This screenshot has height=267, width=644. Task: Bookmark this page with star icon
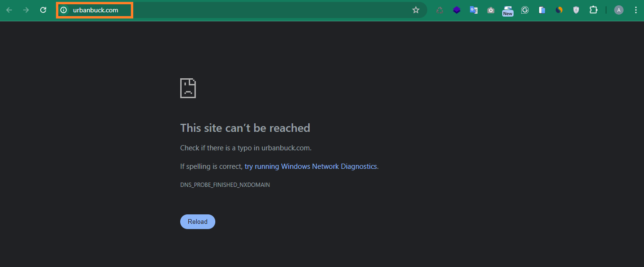(416, 10)
